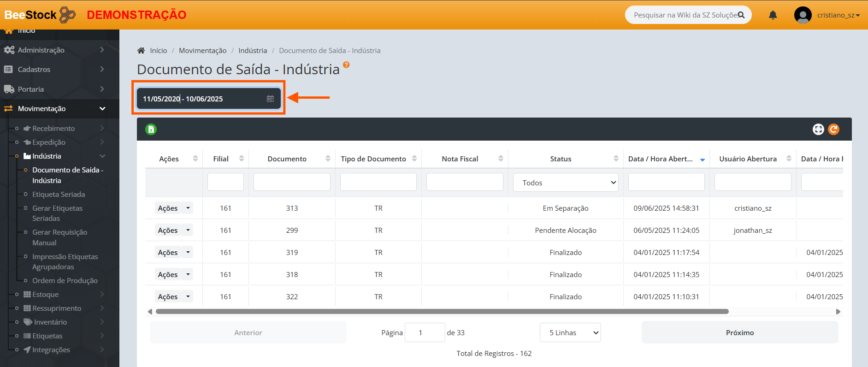Click the search magnifier icon in Wiki search
Screen dimensions: 868x367
[741, 15]
